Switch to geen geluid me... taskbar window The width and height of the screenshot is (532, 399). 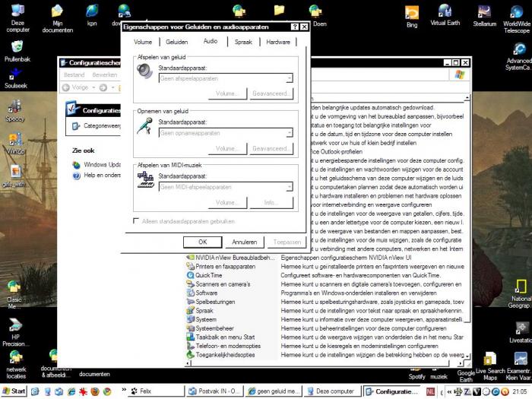(273, 391)
